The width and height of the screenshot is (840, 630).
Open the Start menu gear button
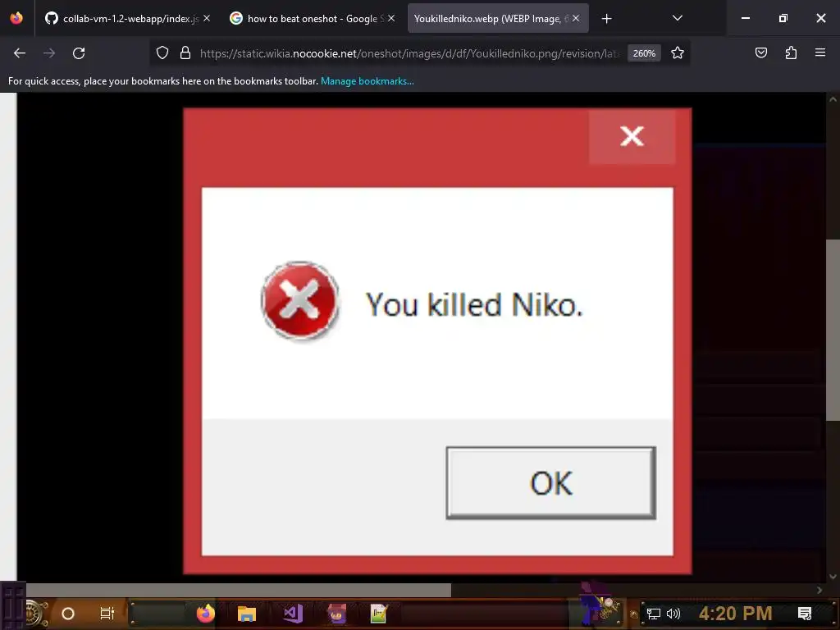pos(35,614)
